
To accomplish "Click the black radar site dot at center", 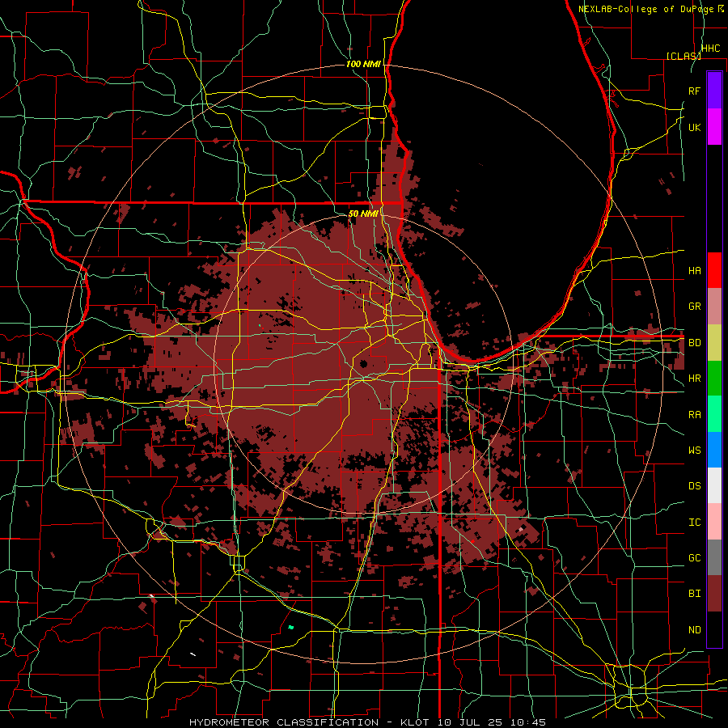I will coord(364,363).
